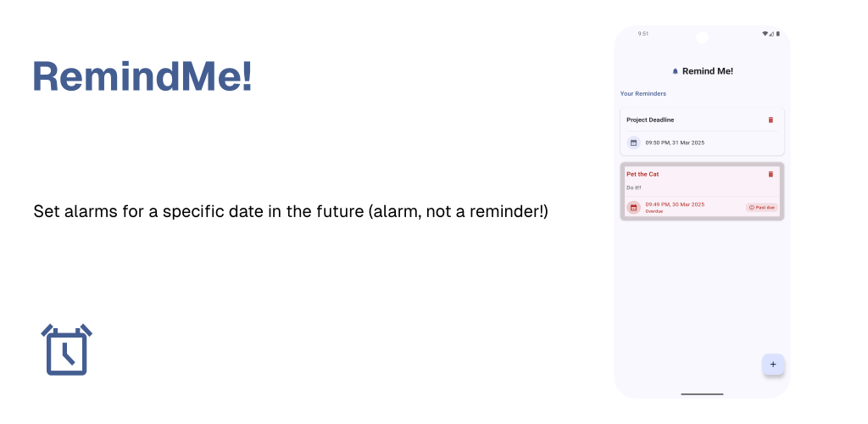Click the 09:50 PM, 31 Mar 2025 date

coord(675,142)
